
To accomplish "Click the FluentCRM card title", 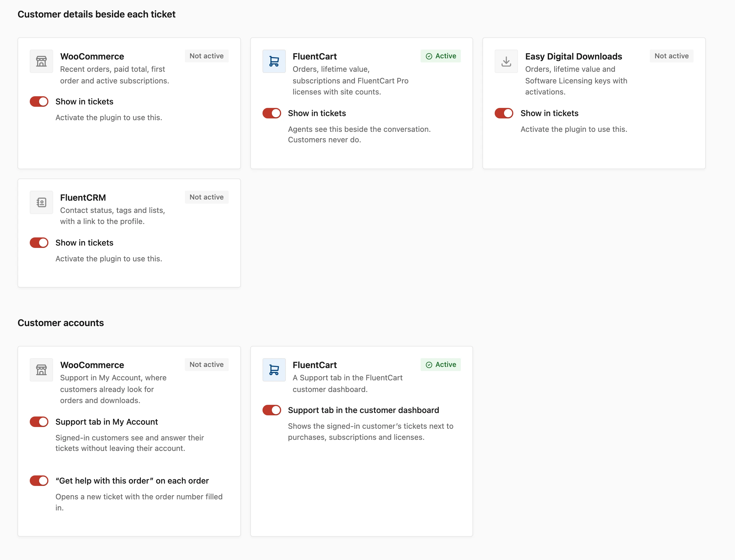I will [x=83, y=198].
